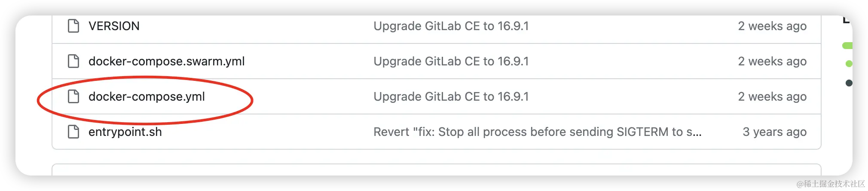Click the green language bar segment
Screen dimensions: 868x191
(x=847, y=46)
